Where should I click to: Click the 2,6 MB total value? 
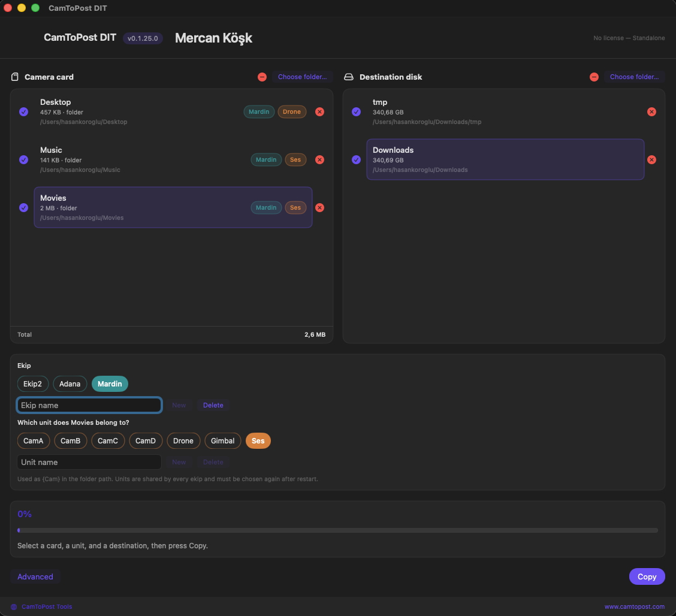315,334
